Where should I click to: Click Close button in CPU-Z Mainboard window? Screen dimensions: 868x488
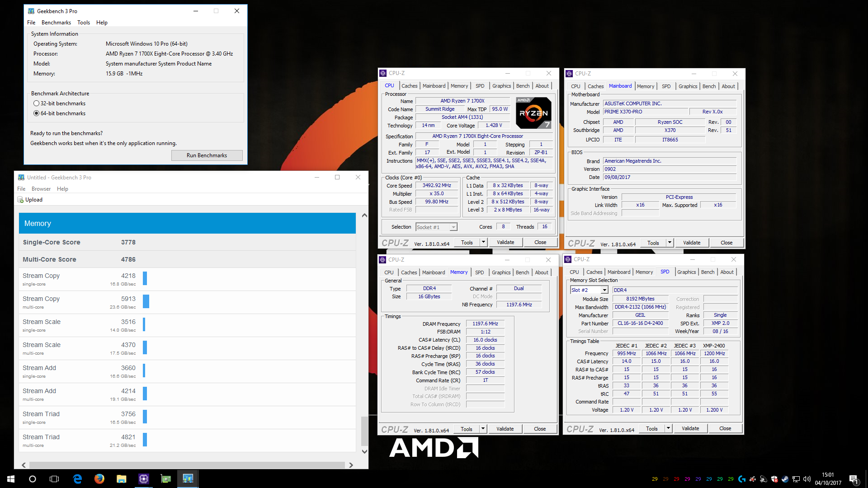[726, 243]
